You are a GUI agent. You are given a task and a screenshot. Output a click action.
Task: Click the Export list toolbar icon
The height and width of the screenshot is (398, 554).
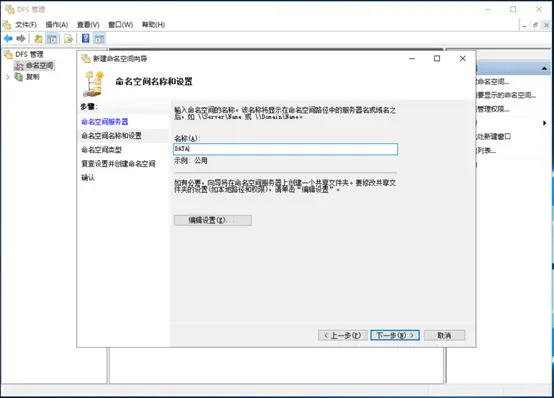pyautogui.click(x=69, y=39)
